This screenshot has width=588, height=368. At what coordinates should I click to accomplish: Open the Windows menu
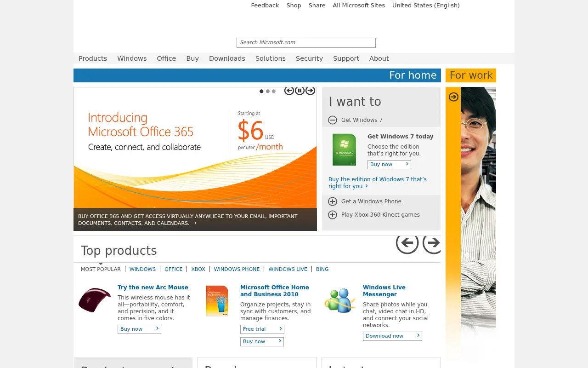click(x=132, y=58)
